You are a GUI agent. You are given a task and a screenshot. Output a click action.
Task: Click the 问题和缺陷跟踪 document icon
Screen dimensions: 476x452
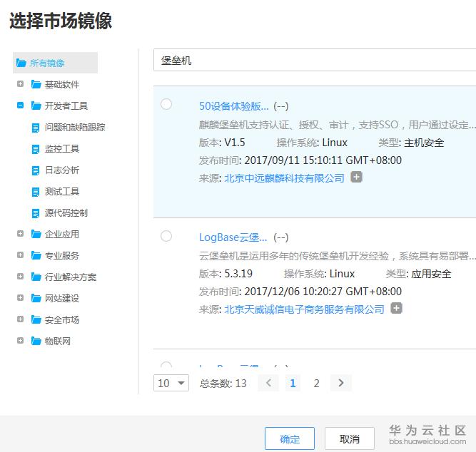point(36,128)
